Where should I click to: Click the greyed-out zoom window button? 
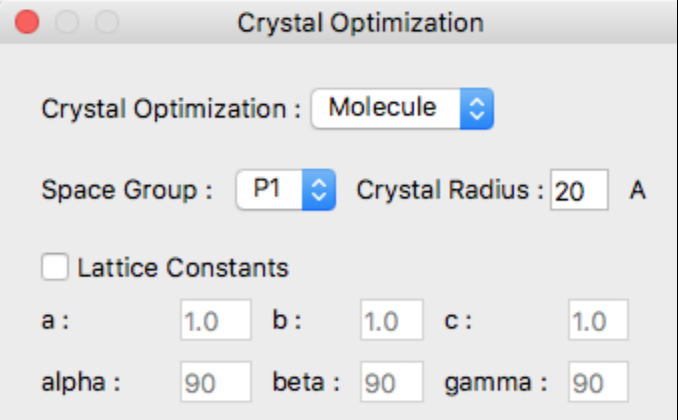(x=105, y=22)
